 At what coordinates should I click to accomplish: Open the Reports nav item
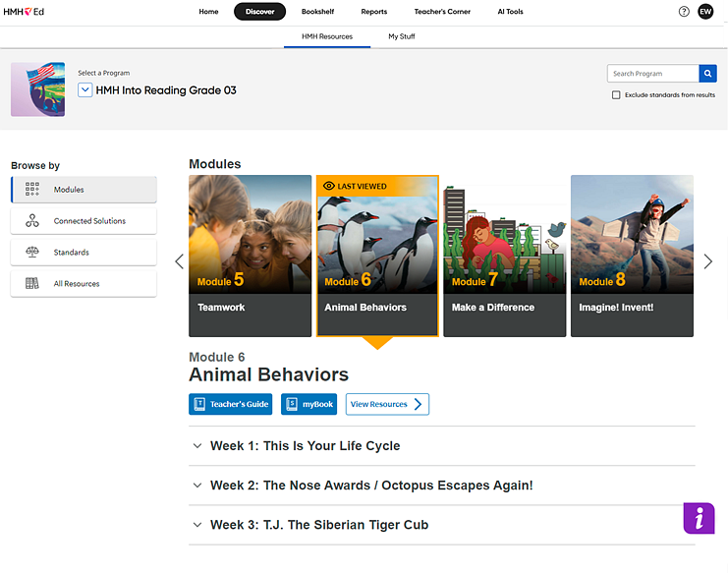click(373, 12)
